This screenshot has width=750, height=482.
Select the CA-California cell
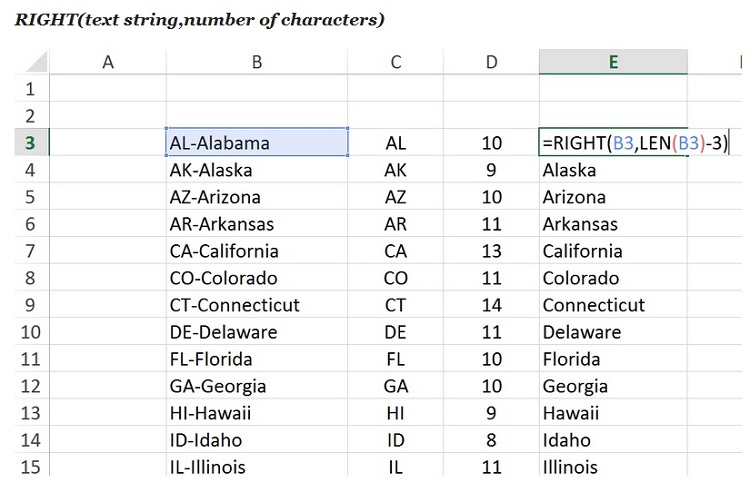(x=257, y=251)
